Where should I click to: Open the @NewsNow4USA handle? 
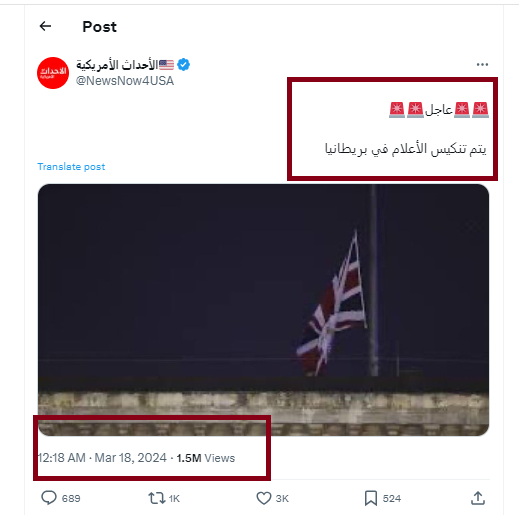point(125,81)
